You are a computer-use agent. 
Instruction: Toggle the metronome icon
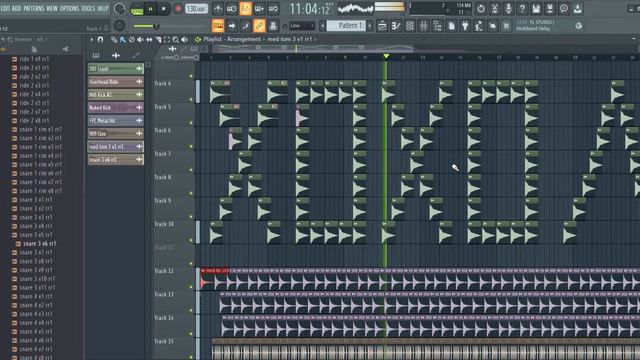218,9
